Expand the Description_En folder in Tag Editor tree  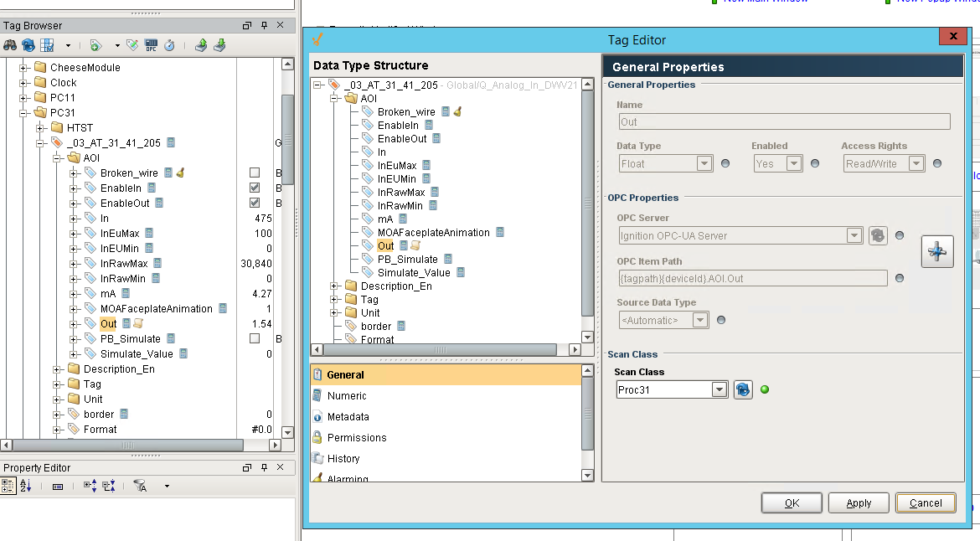(334, 286)
